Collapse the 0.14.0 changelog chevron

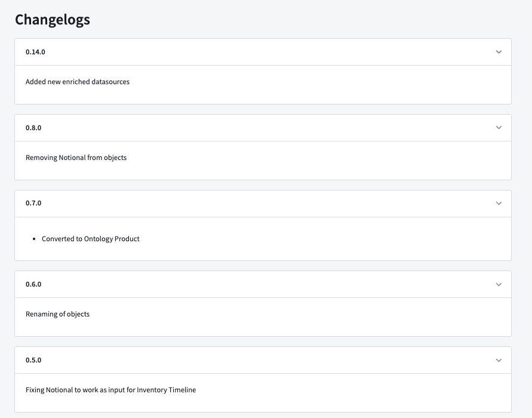click(x=499, y=52)
